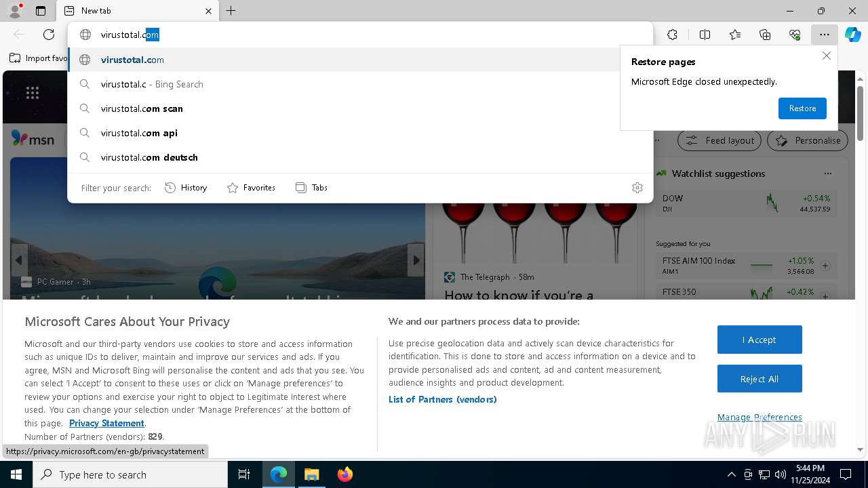Toggle split screen view icon
The image size is (868, 488).
[705, 35]
